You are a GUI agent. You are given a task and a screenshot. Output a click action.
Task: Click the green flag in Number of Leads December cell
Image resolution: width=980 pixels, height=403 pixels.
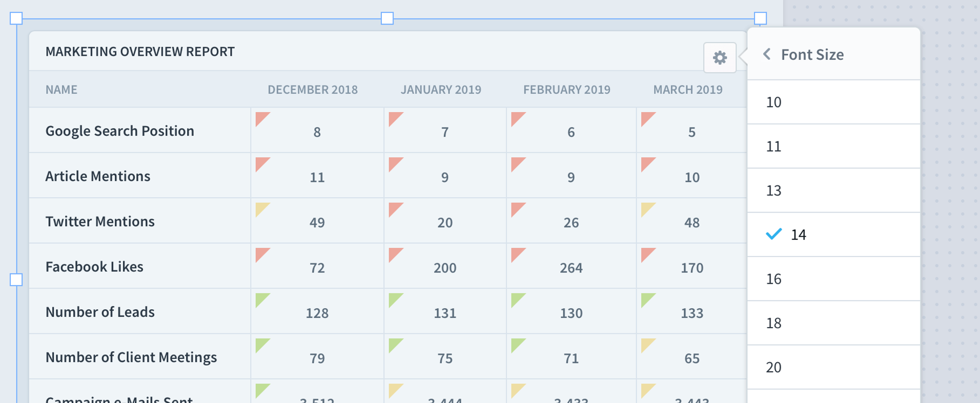pyautogui.click(x=261, y=299)
